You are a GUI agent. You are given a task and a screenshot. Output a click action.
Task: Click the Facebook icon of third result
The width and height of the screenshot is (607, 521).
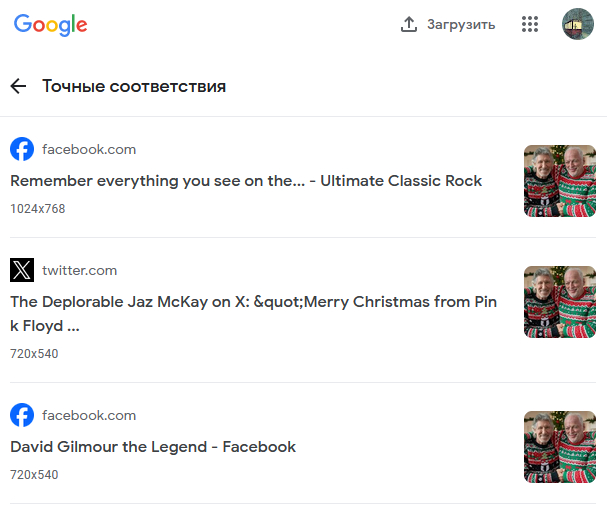click(x=22, y=415)
